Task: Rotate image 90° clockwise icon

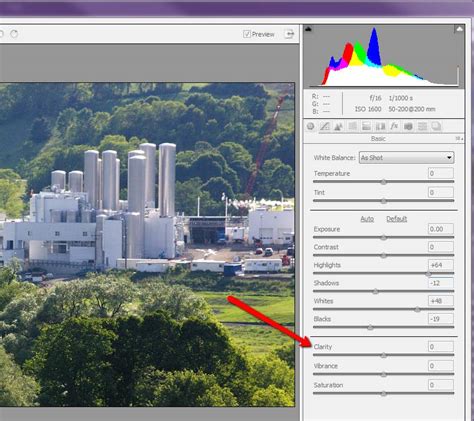Action: [14, 34]
